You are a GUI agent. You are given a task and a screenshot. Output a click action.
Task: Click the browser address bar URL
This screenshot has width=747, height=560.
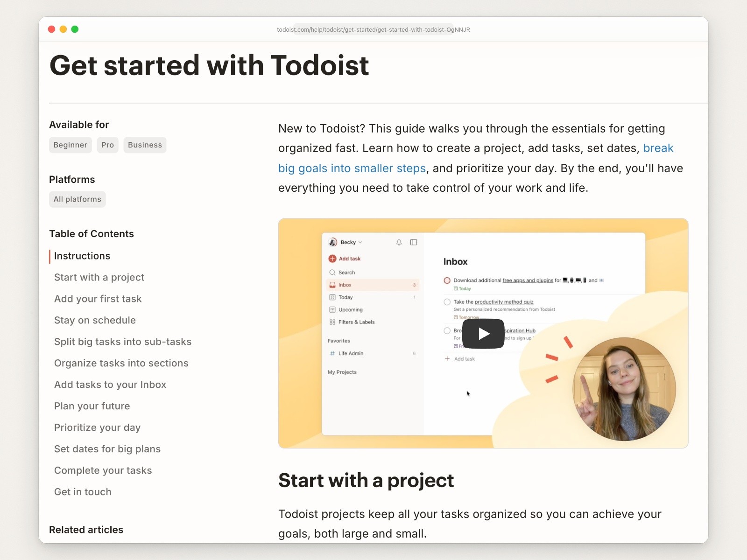pyautogui.click(x=373, y=29)
